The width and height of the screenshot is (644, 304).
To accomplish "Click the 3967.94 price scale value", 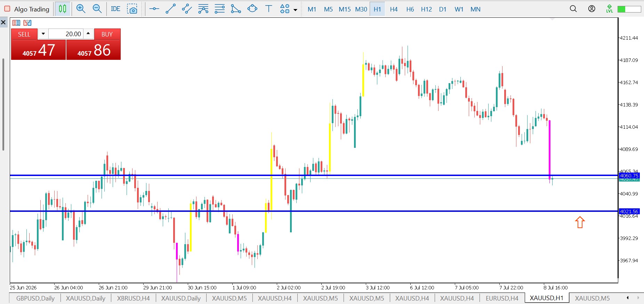I will [629, 261].
